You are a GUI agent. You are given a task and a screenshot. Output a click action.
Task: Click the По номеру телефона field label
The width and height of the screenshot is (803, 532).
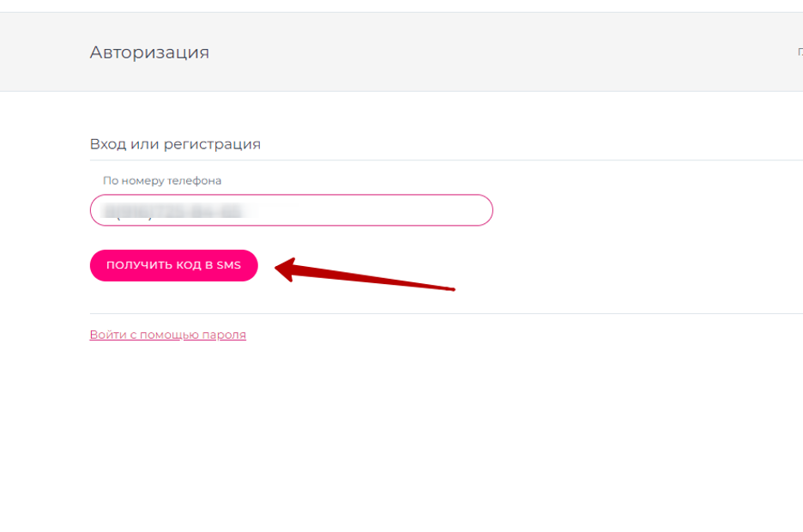(162, 181)
